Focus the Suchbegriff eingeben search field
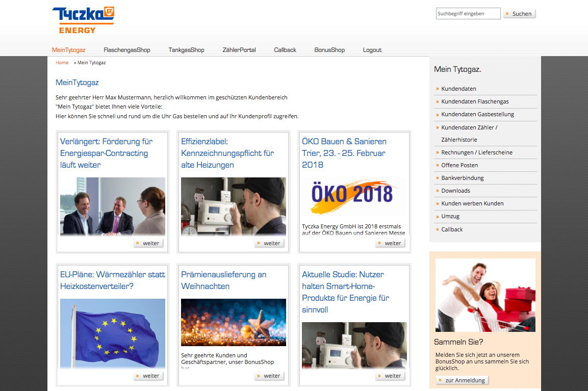The height and width of the screenshot is (391, 588). tap(468, 13)
